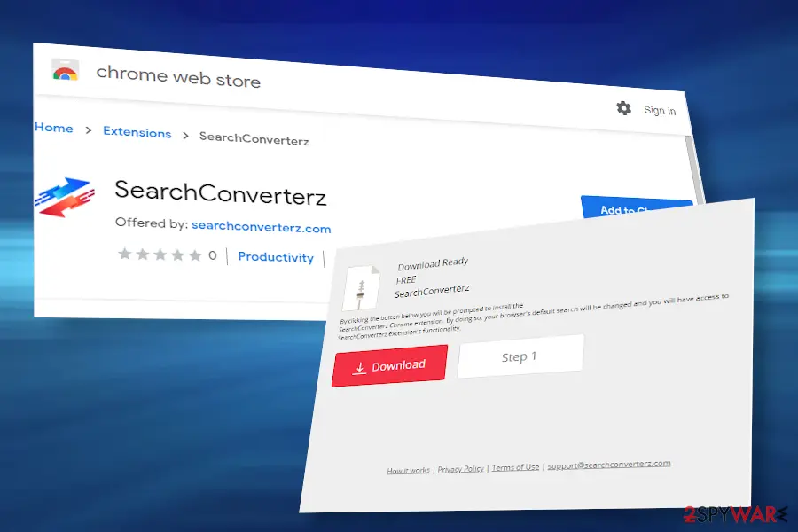Click the Step 1 button

pyautogui.click(x=520, y=356)
